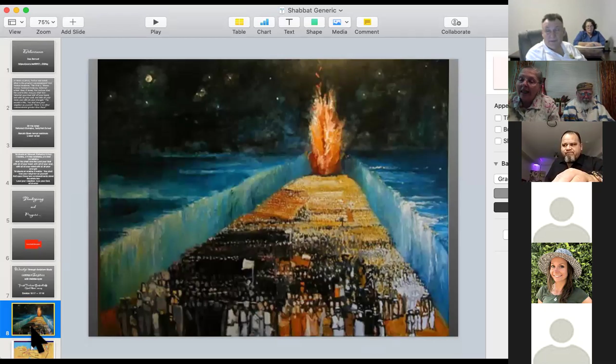
Task: Click the Collaborate icon
Action: tap(456, 22)
